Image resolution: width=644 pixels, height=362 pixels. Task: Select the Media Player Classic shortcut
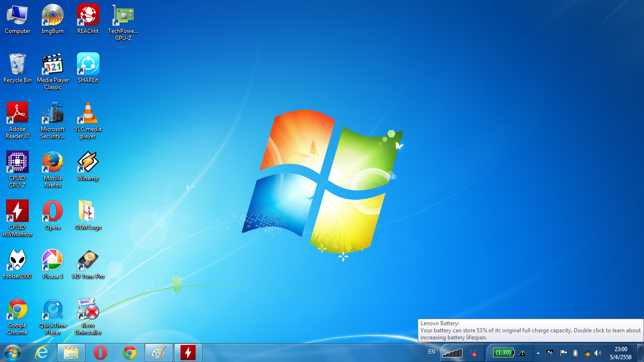click(53, 72)
